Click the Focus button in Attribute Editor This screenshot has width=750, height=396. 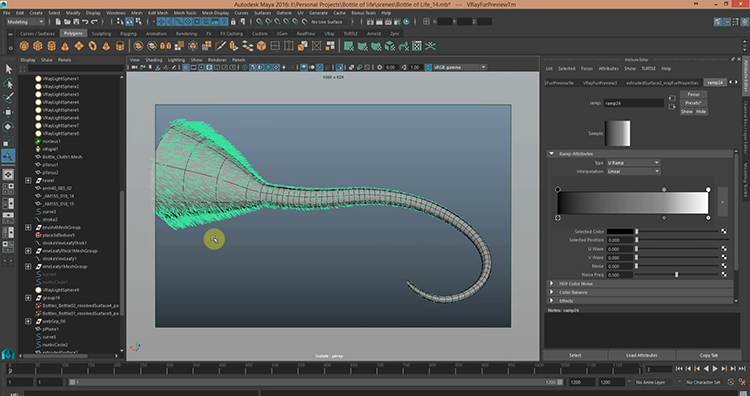click(693, 94)
